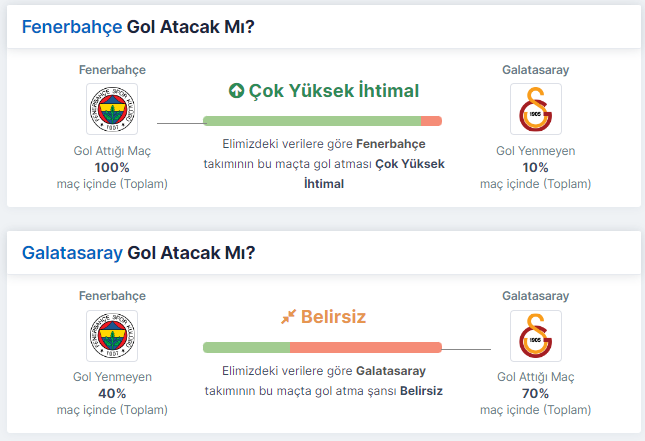Click the 100% Gol Attığı Maç value
The height and width of the screenshot is (441, 645).
(x=112, y=167)
